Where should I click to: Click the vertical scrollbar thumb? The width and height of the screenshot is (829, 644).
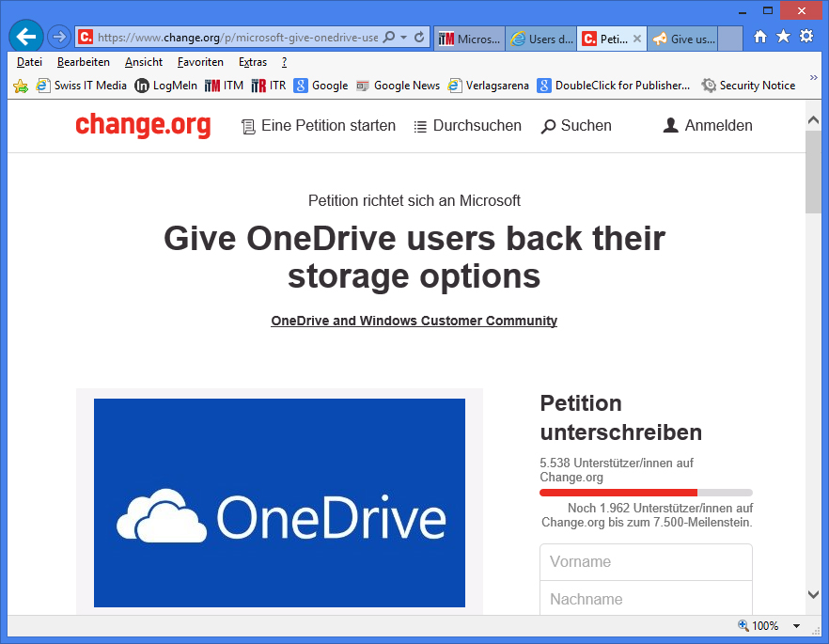click(814, 172)
